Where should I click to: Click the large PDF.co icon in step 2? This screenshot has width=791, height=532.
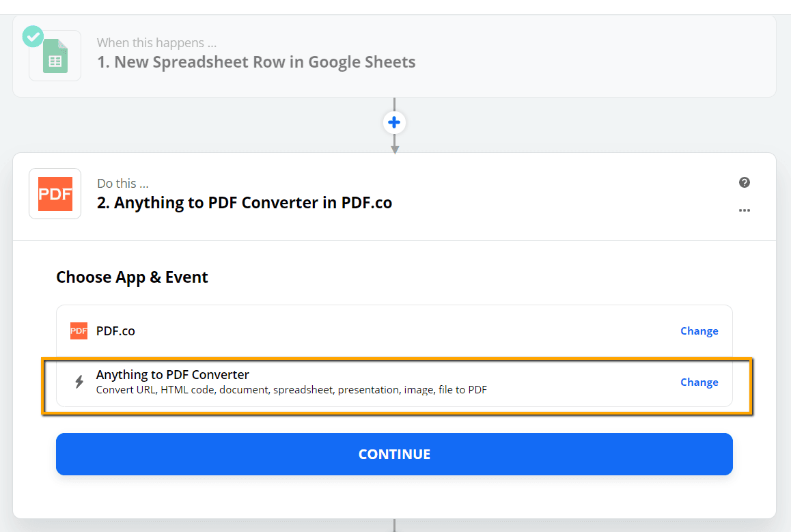[55, 194]
